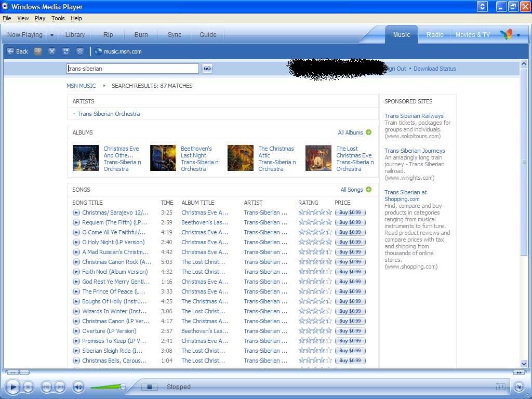Open the Play menu
532x399 pixels.
39,18
